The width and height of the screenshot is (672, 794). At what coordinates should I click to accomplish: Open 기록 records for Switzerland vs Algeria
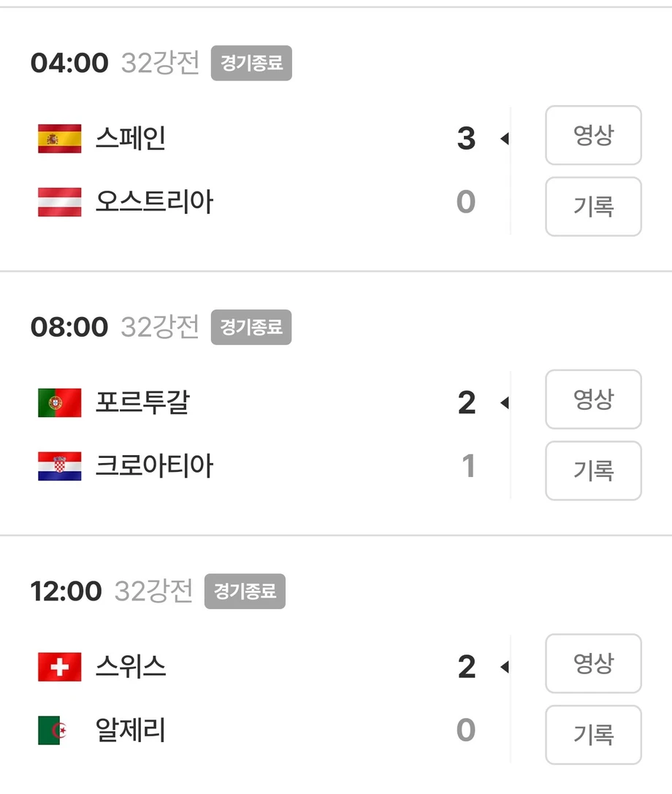pos(594,735)
